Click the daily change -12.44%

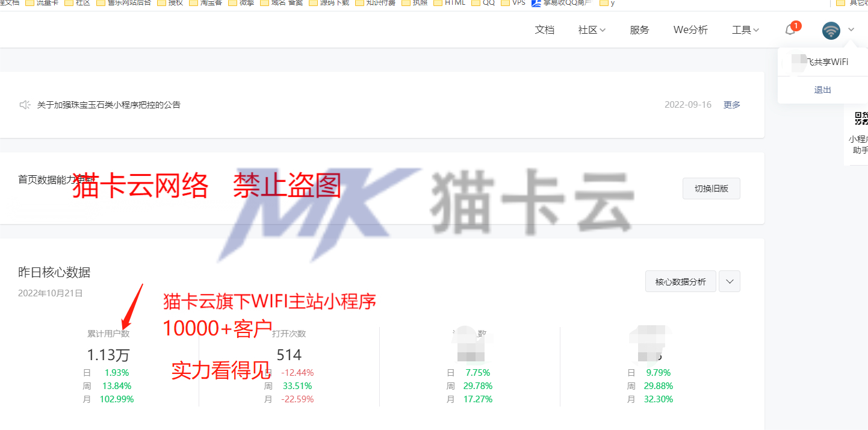[297, 373]
